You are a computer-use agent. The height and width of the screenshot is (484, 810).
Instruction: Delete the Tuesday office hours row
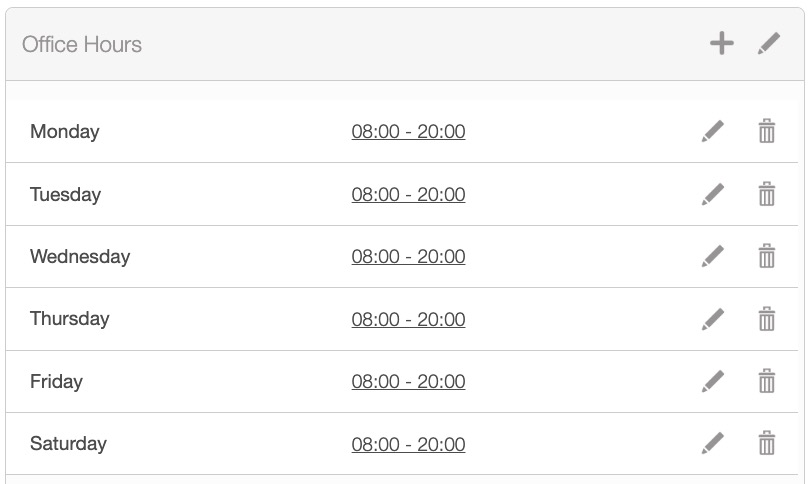766,194
